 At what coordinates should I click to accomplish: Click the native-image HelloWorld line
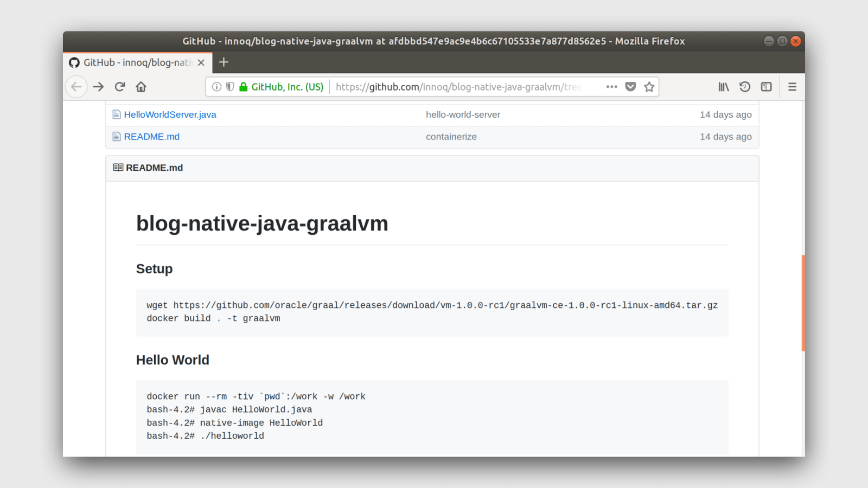tap(234, 423)
